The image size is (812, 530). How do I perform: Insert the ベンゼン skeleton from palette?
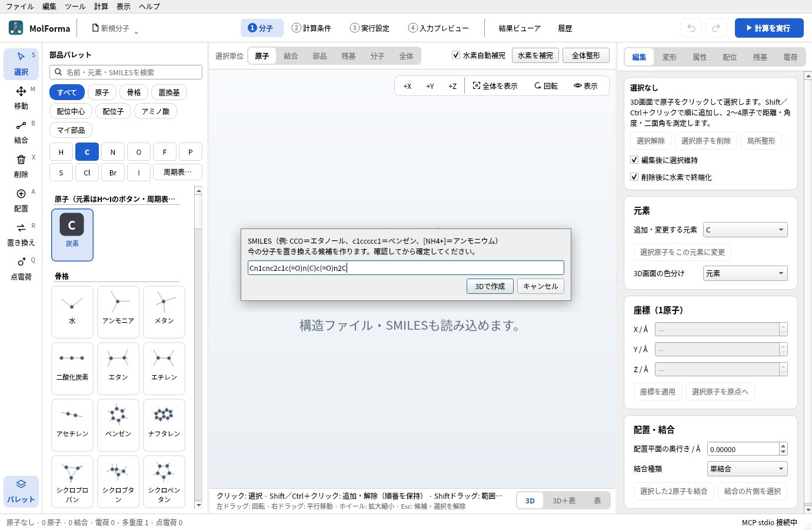pyautogui.click(x=118, y=425)
